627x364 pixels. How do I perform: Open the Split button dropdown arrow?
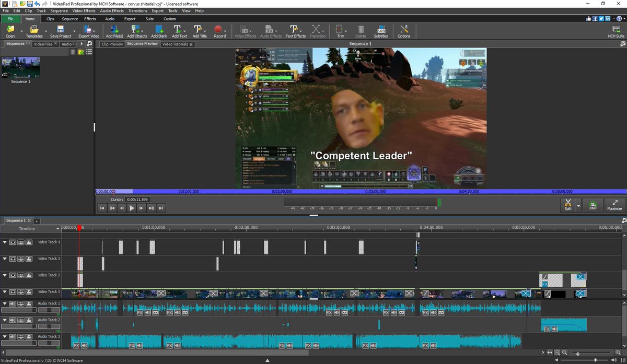click(578, 205)
